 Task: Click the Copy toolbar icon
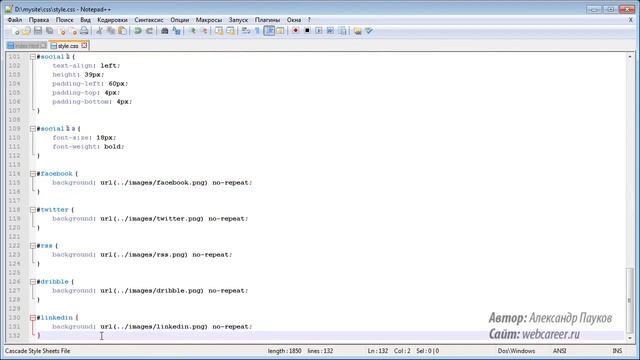111,31
